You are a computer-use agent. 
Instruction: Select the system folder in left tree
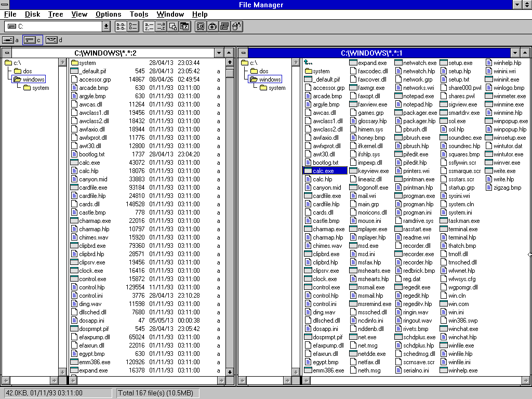point(40,88)
